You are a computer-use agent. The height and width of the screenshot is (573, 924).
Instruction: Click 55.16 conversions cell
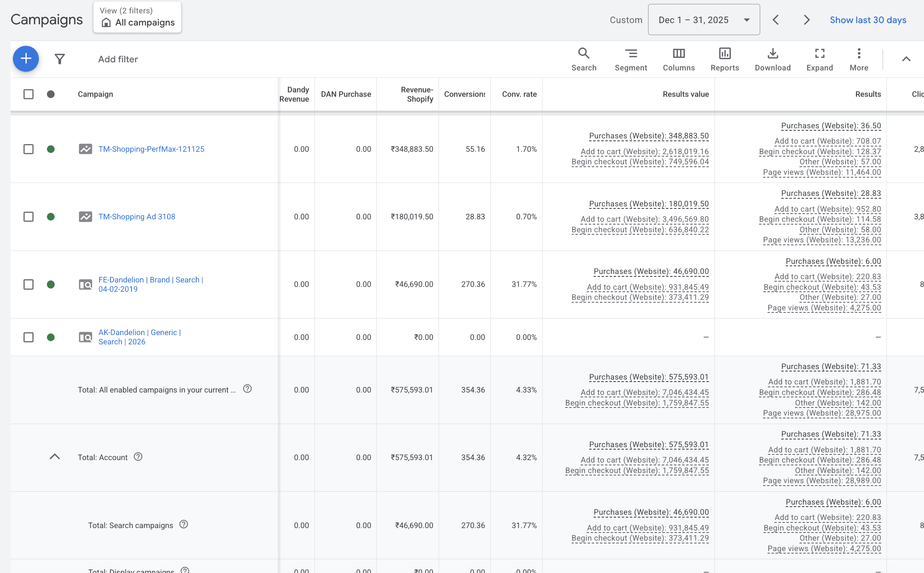click(475, 149)
